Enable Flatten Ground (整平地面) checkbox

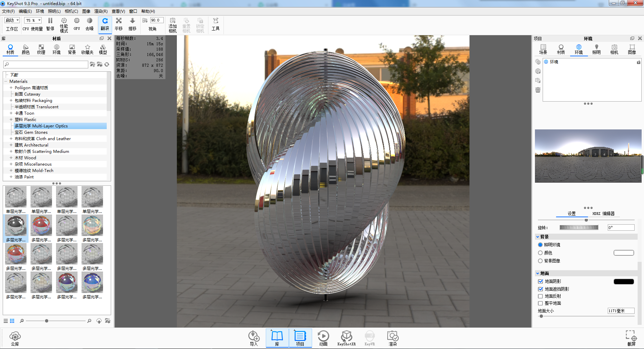tap(540, 303)
